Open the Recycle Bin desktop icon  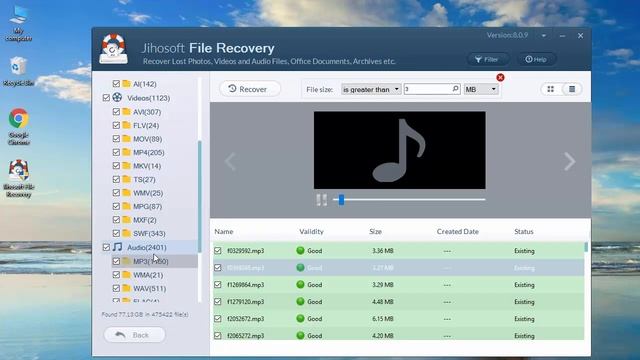pos(18,71)
